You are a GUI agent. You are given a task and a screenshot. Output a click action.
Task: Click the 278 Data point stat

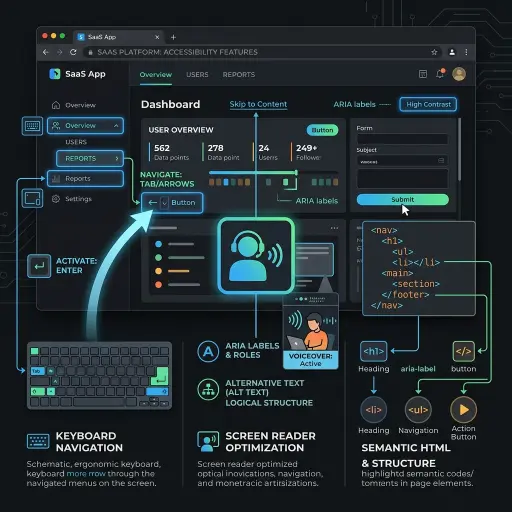(x=221, y=152)
